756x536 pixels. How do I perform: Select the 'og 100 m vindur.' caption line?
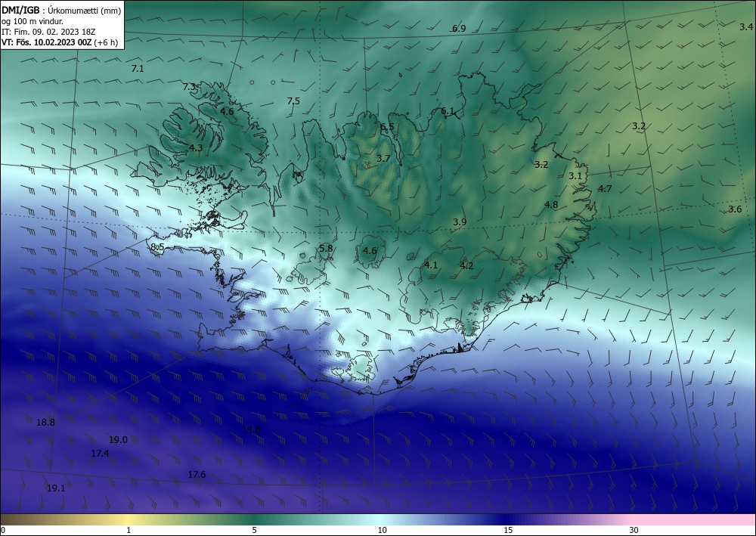[33, 21]
